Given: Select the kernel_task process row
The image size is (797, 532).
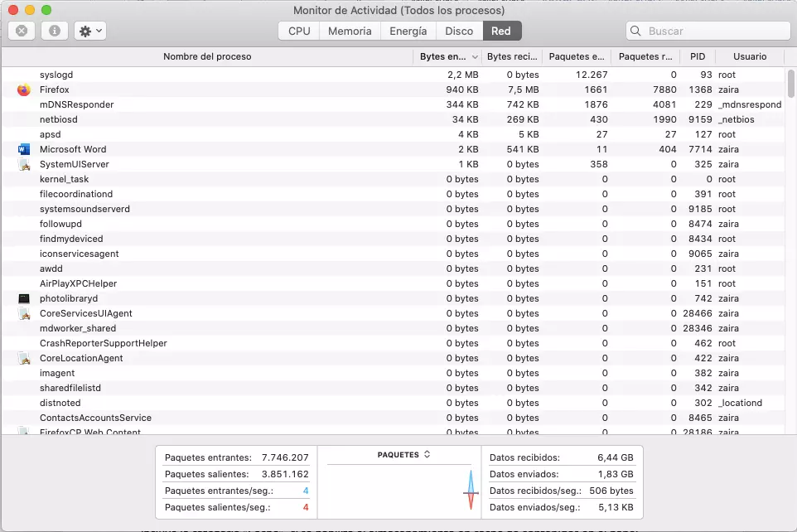Looking at the screenshot, I should (394, 179).
